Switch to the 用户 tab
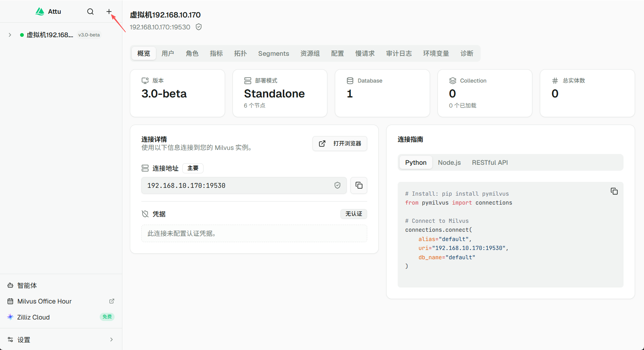The height and width of the screenshot is (350, 644). [x=168, y=54]
